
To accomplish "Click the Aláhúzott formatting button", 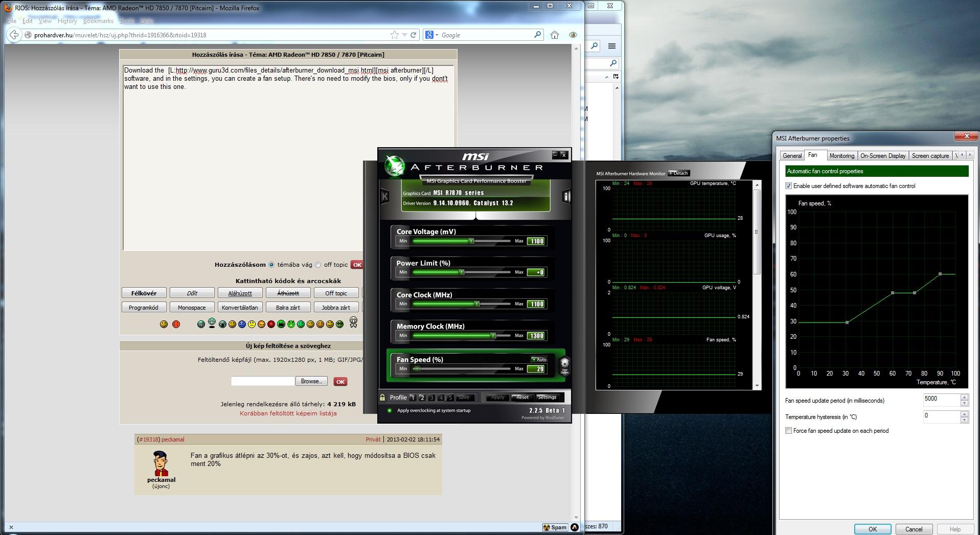I will [x=240, y=293].
